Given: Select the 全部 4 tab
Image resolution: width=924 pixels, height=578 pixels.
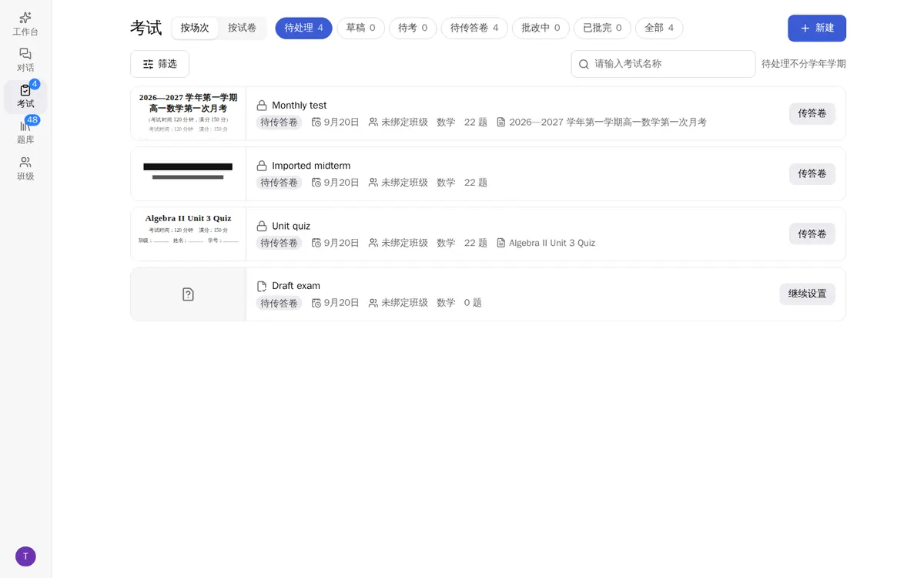Looking at the screenshot, I should click(659, 28).
